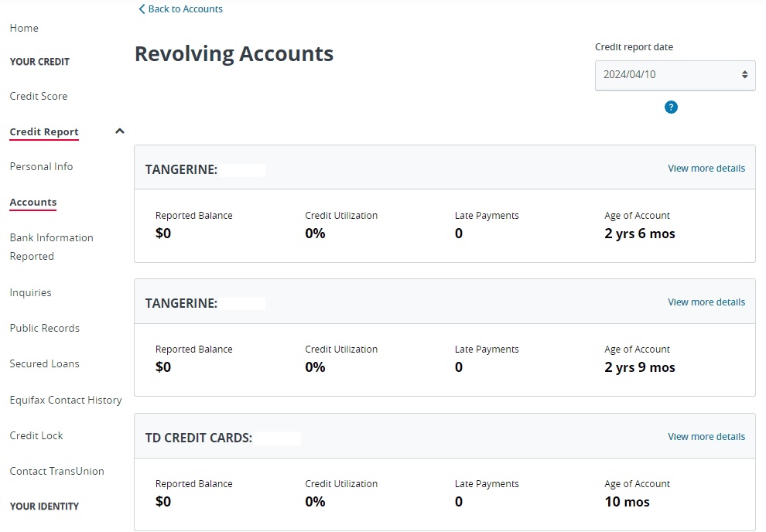
Task: Open Equifax Contact History
Action: pyautogui.click(x=66, y=400)
